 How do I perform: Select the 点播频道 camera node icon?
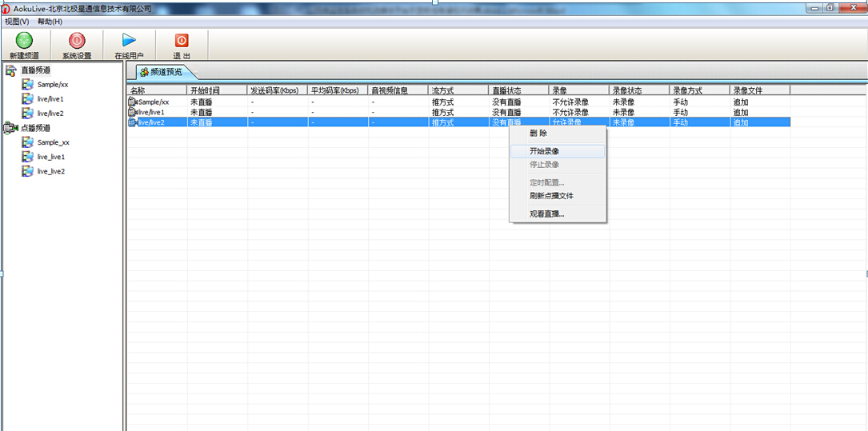[11, 128]
